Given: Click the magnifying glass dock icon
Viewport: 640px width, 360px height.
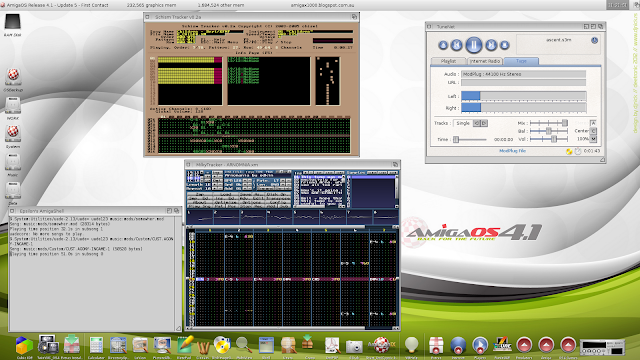Looking at the screenshot, I should [244, 345].
